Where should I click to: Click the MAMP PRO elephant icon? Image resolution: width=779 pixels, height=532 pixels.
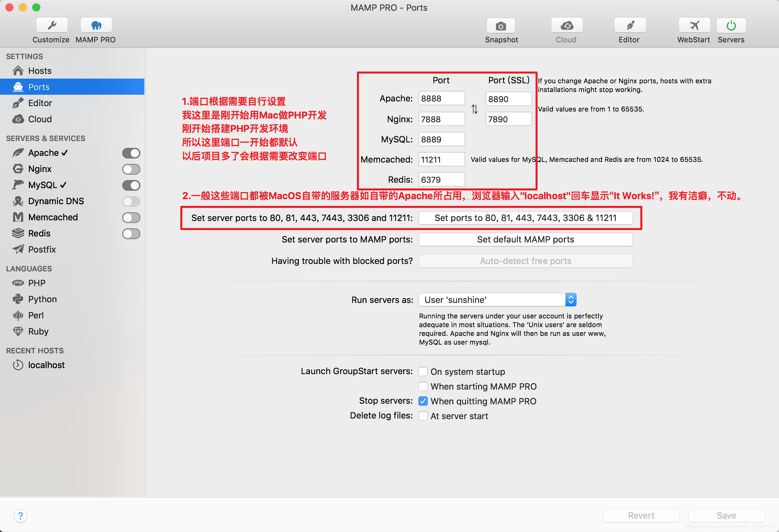pyautogui.click(x=96, y=26)
